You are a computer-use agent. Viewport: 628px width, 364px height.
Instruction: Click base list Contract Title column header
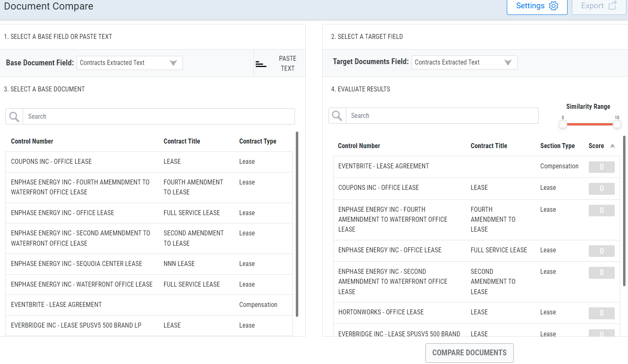[x=182, y=141]
